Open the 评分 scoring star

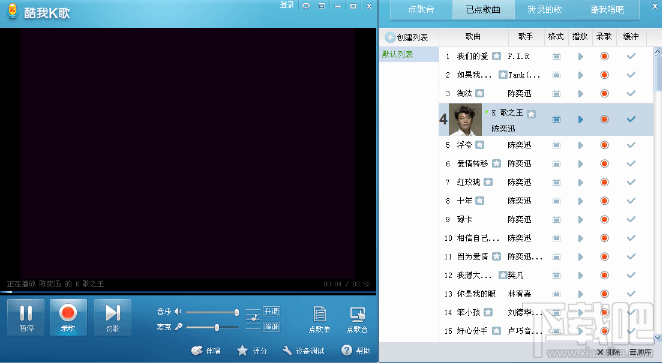(252, 350)
